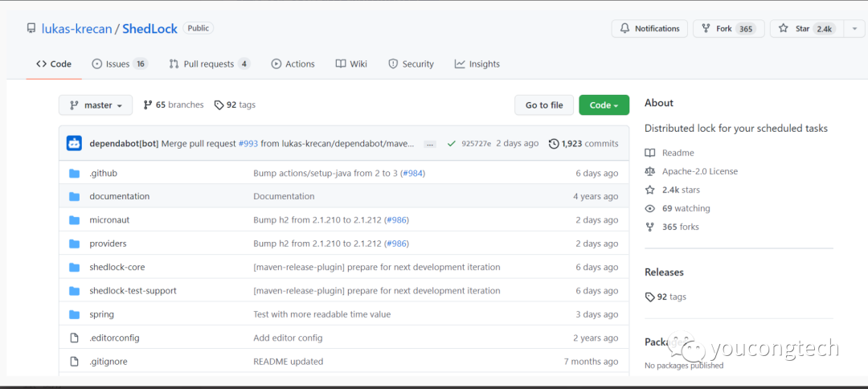The height and width of the screenshot is (389, 868).
Task: Click the commit history clock icon
Action: point(554,144)
